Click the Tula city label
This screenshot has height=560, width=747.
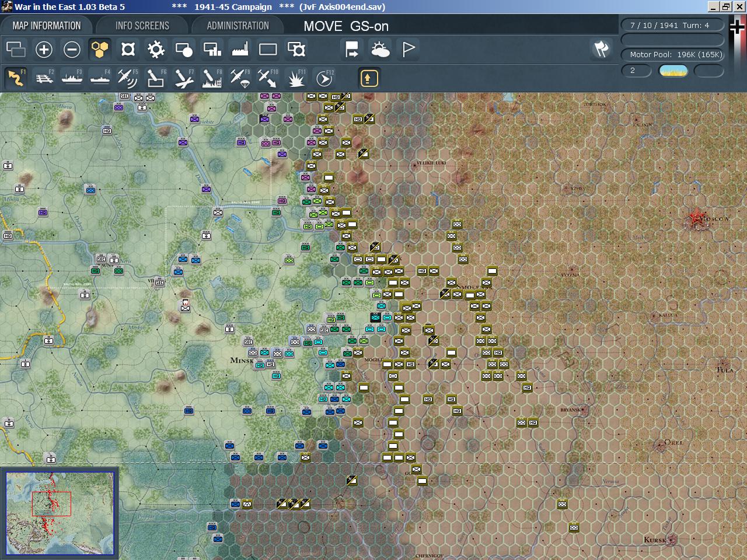coord(725,370)
